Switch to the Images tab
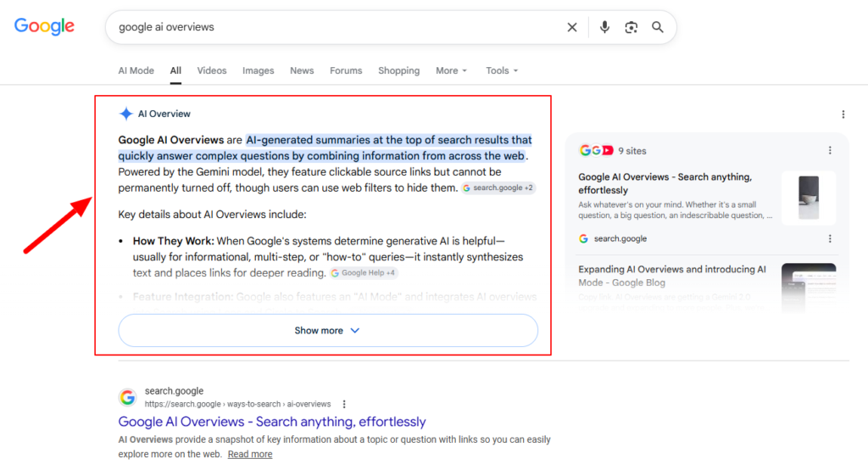The width and height of the screenshot is (868, 470). pos(258,70)
